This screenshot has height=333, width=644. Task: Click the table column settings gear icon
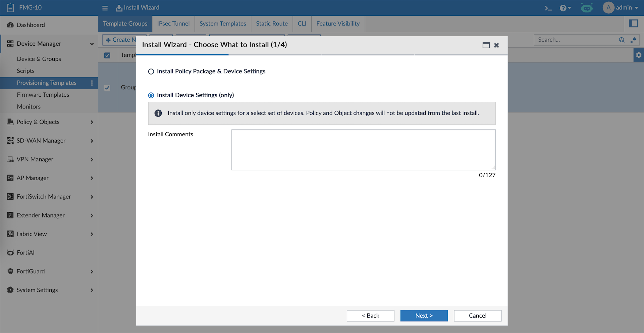[638, 55]
